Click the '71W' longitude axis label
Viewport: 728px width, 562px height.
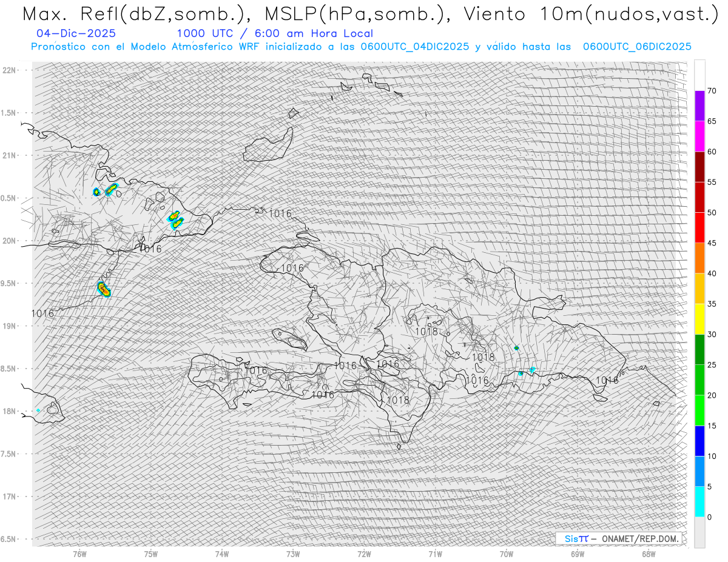[x=435, y=554]
